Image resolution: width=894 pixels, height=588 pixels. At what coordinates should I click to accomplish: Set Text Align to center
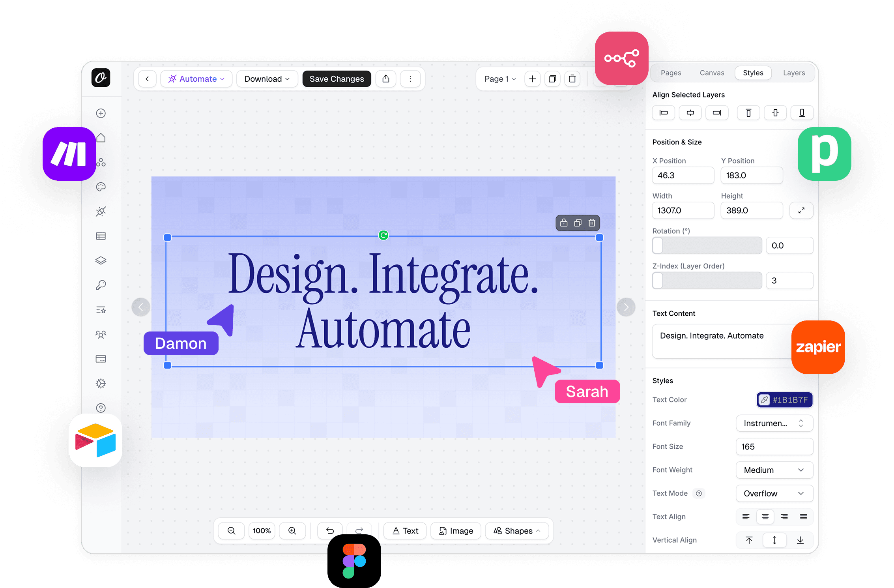[x=765, y=517]
